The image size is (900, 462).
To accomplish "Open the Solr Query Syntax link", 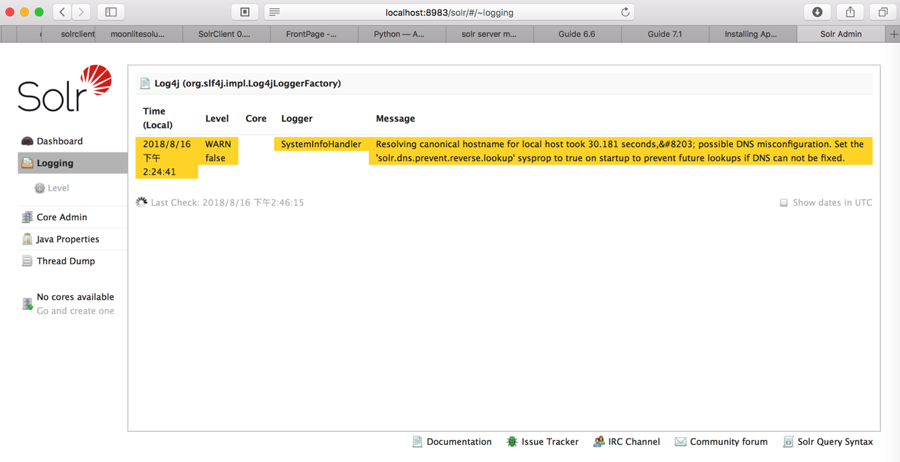I will click(x=835, y=442).
